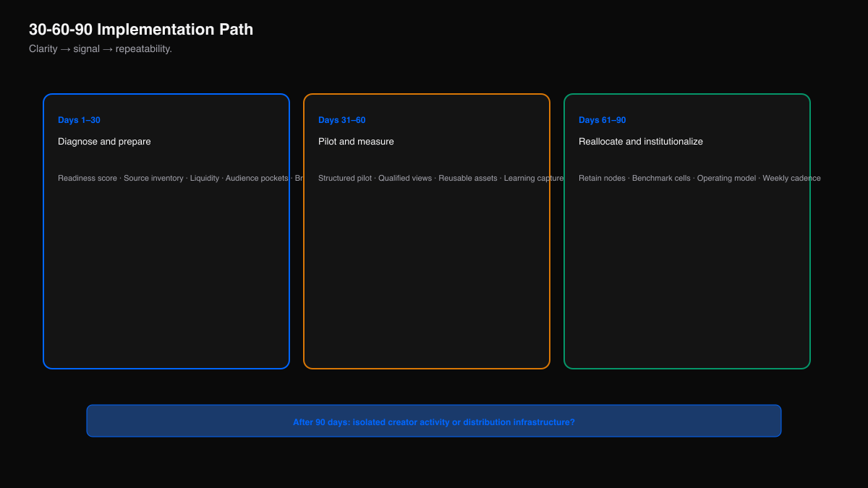Select the 'Retain nodes · Benchmark cells' line
Viewport: 868px width, 488px height.
pos(699,178)
